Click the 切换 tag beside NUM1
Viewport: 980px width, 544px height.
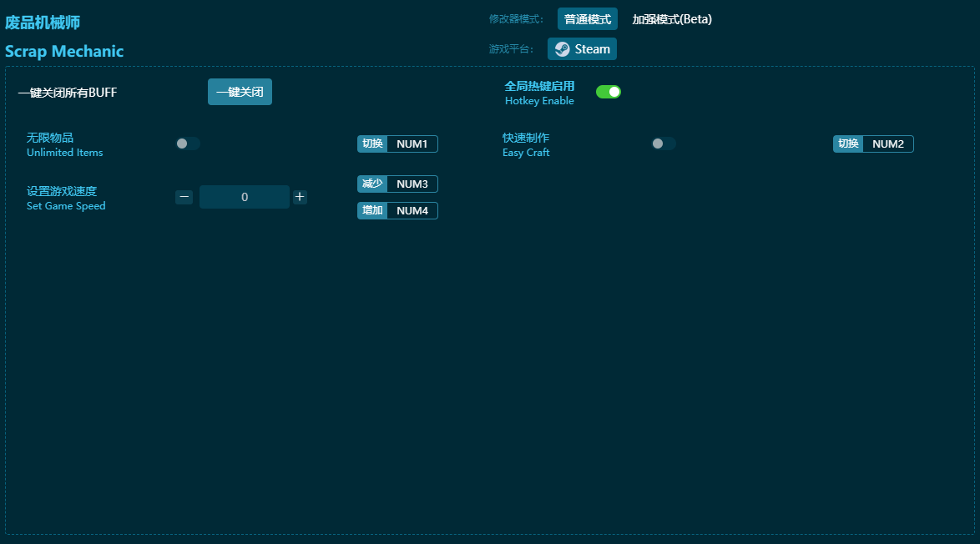(x=372, y=144)
